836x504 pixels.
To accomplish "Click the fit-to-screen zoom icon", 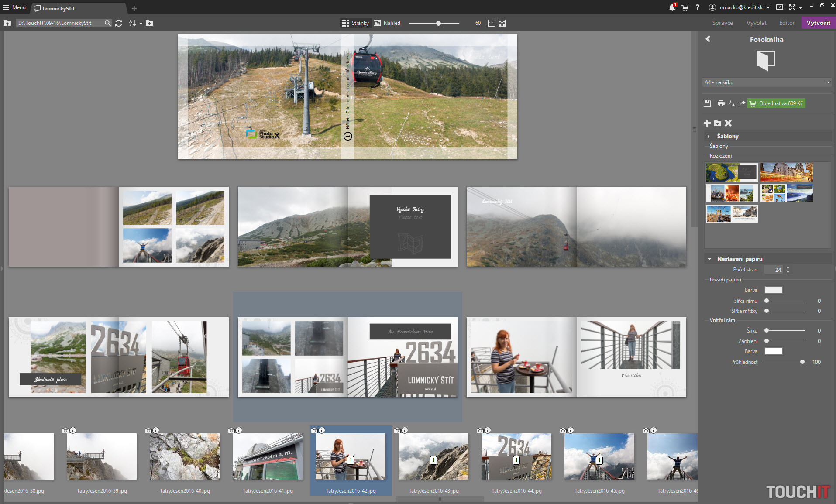I will point(502,23).
